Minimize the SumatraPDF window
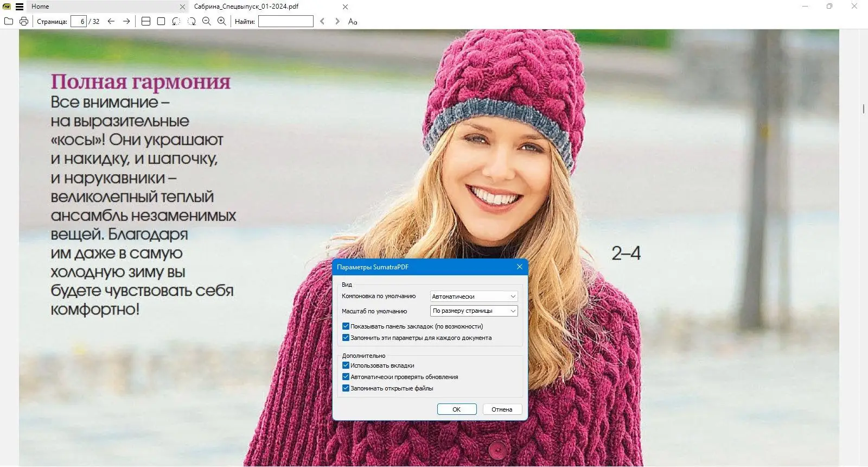Viewport: 868px width, 467px height. tap(805, 7)
